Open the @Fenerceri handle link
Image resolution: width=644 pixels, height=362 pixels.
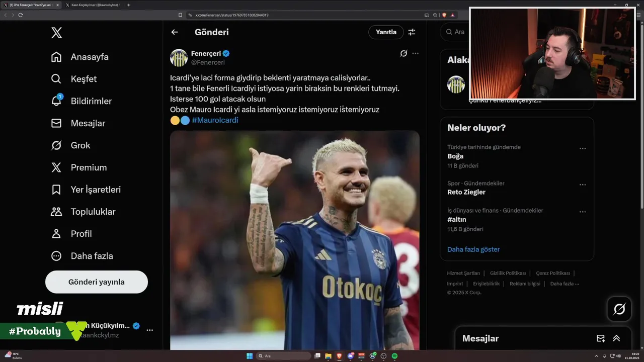click(208, 62)
